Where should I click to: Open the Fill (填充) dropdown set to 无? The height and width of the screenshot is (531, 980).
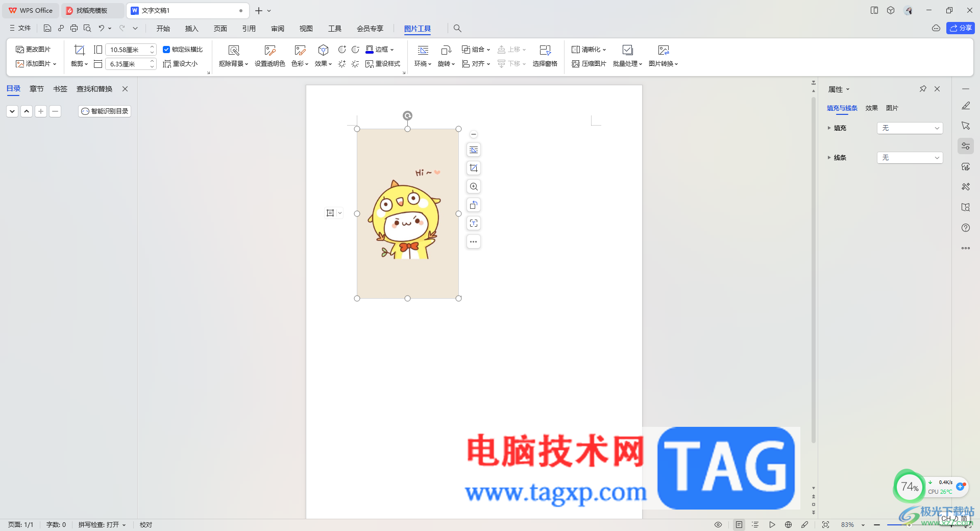pyautogui.click(x=910, y=128)
